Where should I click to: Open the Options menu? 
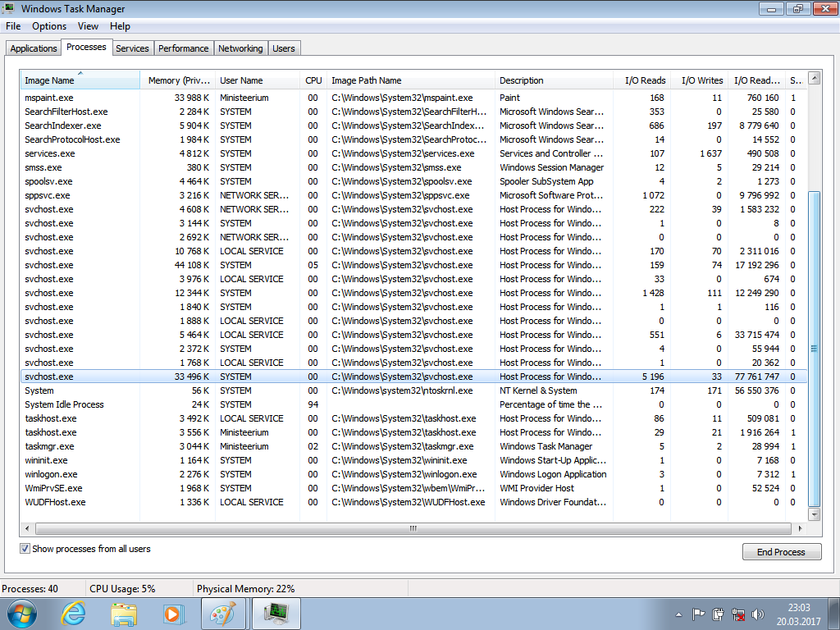click(x=49, y=26)
